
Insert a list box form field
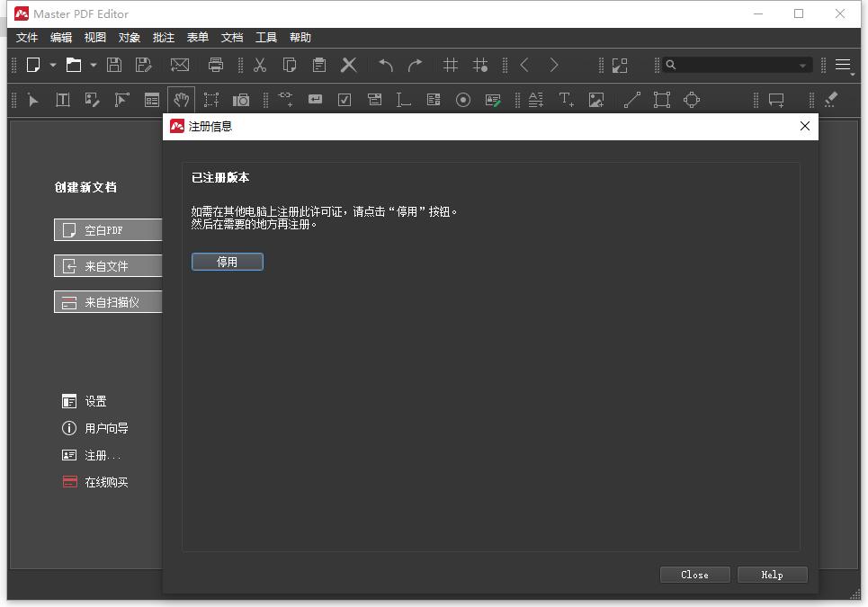point(434,100)
